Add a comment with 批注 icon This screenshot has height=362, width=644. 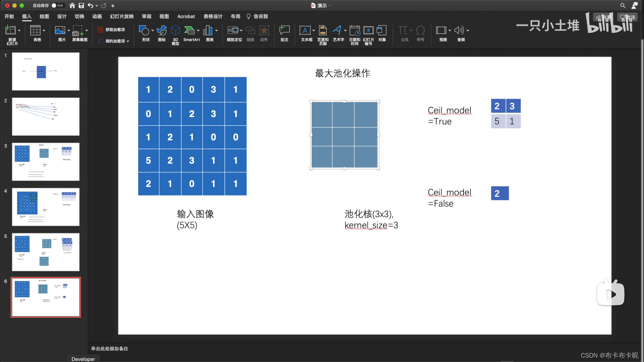tap(284, 34)
